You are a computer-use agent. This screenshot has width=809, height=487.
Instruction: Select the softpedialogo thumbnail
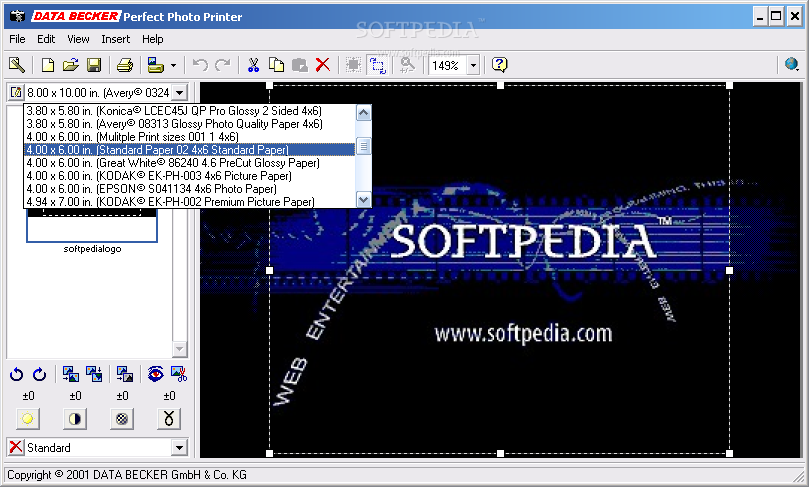point(92,225)
